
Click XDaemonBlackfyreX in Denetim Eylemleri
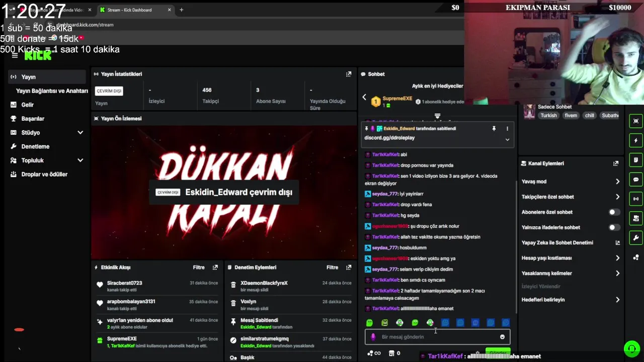tap(264, 283)
